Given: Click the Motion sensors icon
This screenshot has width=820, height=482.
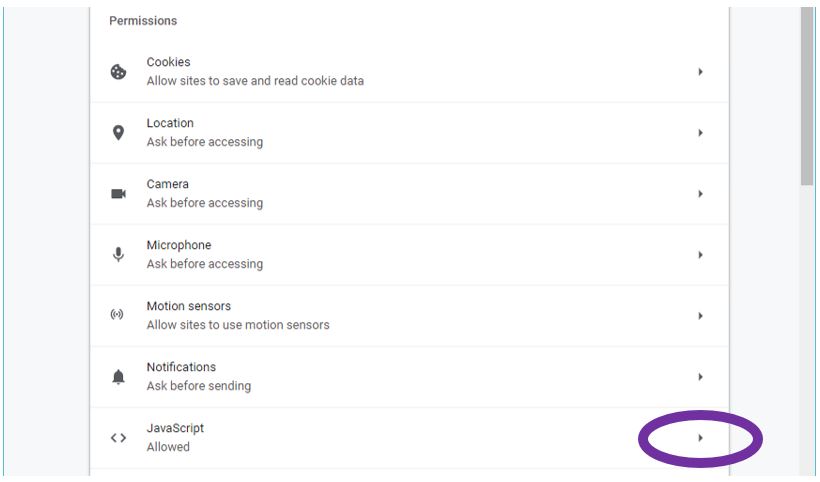Looking at the screenshot, I should pyautogui.click(x=118, y=316).
